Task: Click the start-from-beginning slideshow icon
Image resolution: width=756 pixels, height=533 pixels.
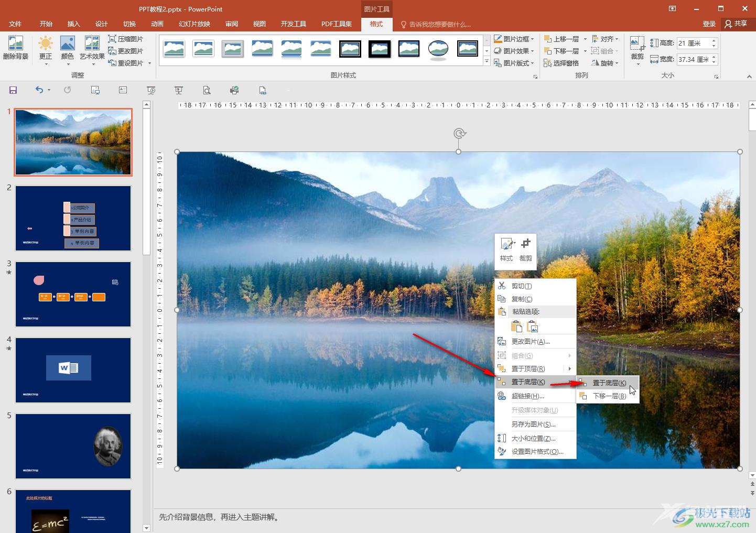Action: pyautogui.click(x=151, y=90)
